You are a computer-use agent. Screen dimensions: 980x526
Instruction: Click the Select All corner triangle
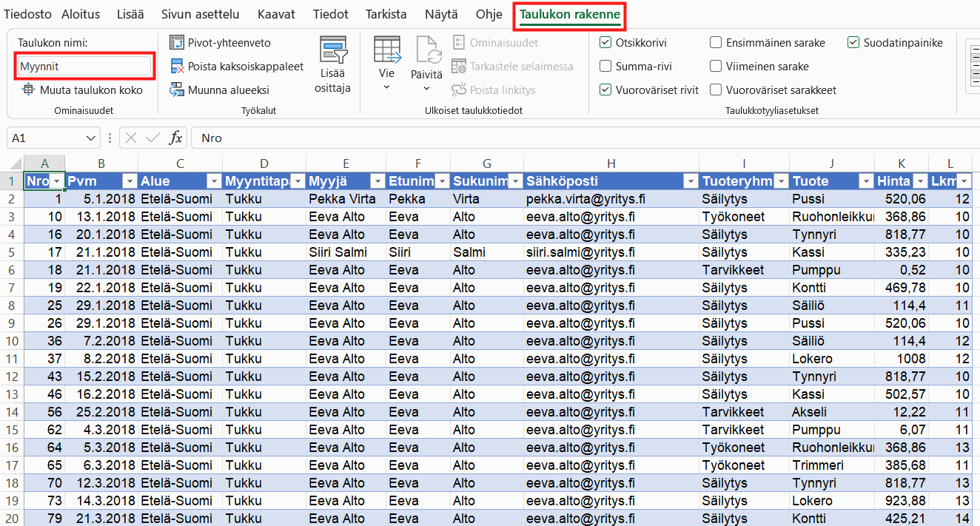click(x=15, y=163)
